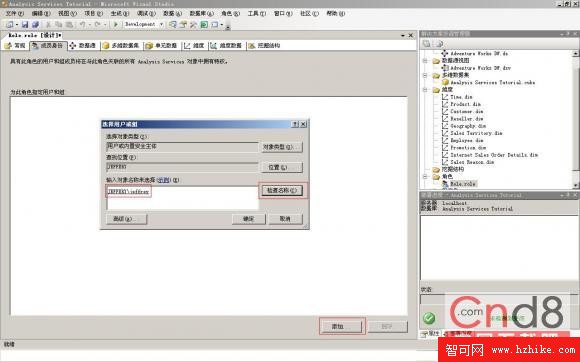Collapse the 角色 folder node
This screenshot has width=580, height=362.
425,177
